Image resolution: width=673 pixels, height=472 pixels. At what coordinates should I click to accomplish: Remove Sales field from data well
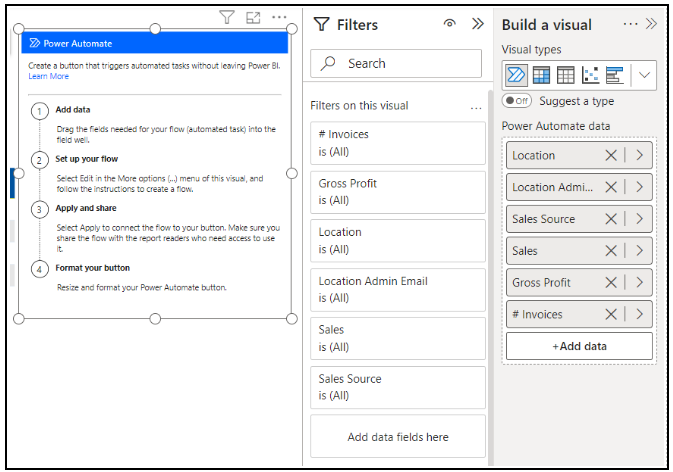pyautogui.click(x=611, y=251)
